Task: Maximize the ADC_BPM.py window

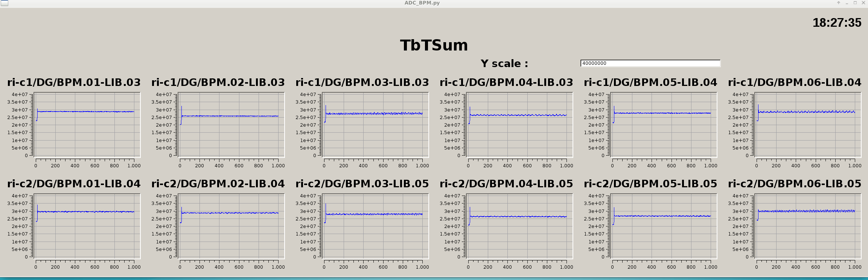Action: tap(855, 3)
